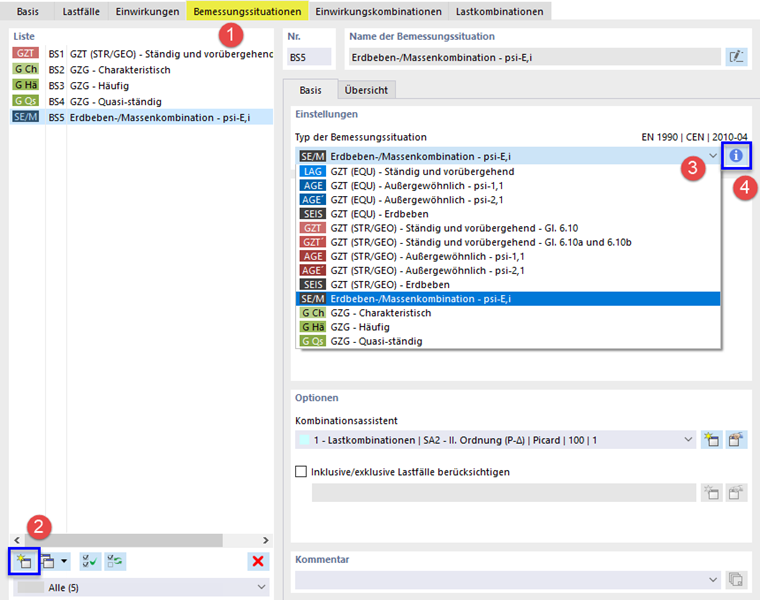
Task: Select the Bemessungssituationen tab
Action: point(247,11)
